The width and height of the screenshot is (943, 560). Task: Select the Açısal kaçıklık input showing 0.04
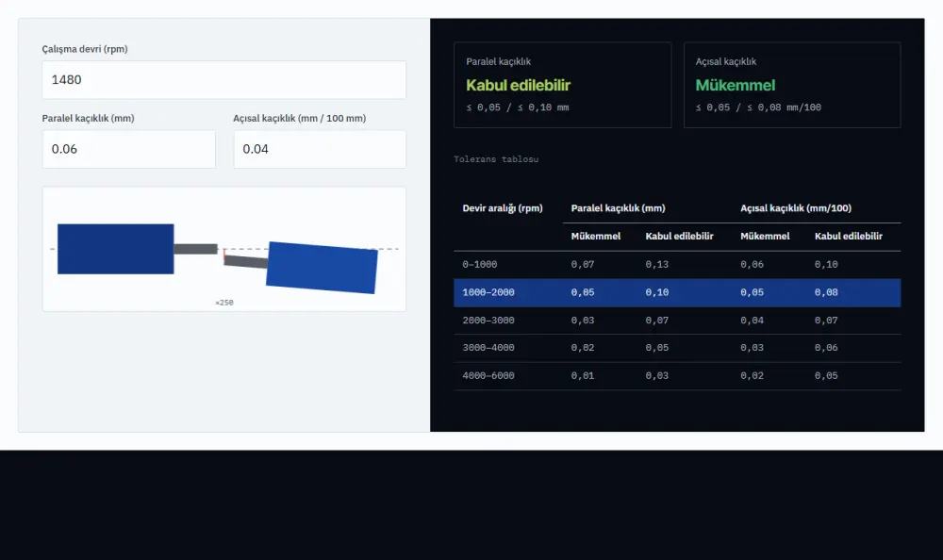tap(320, 149)
